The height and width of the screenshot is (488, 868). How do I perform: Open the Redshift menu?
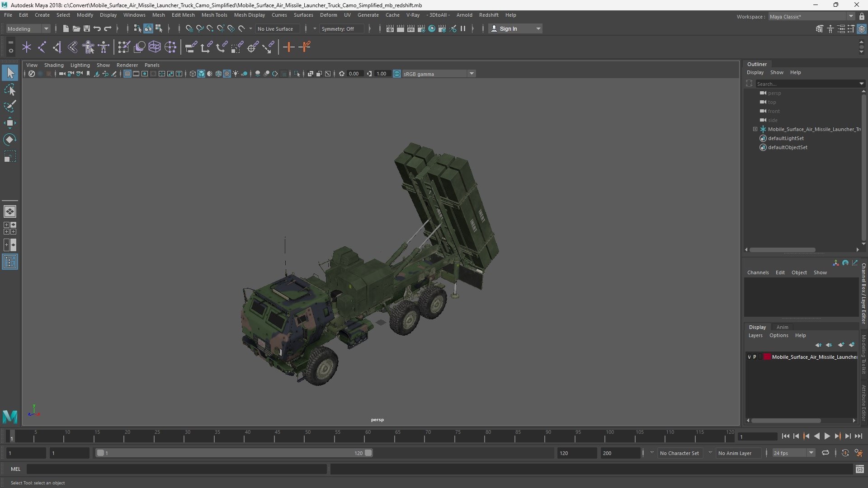point(489,15)
